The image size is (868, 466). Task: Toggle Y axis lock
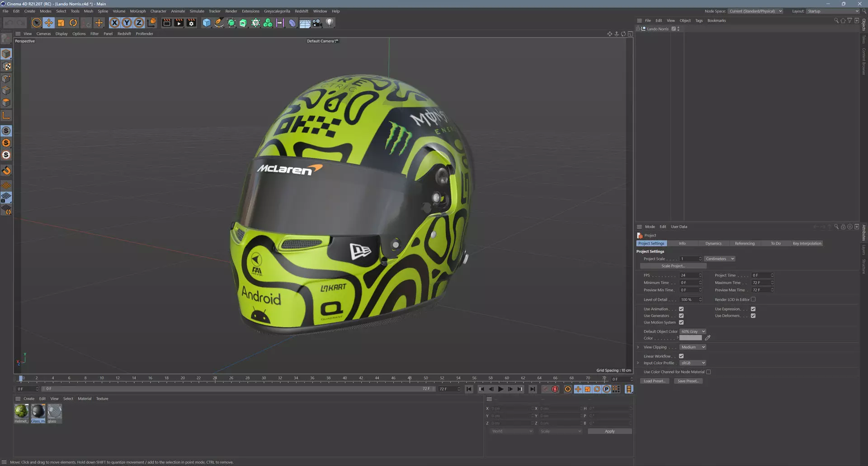(127, 23)
